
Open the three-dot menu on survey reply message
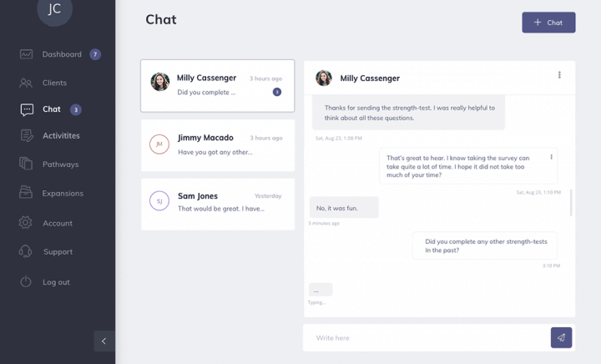(551, 157)
